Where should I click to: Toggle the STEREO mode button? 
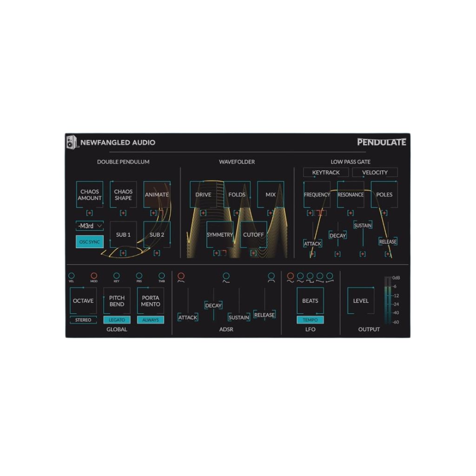pos(83,320)
